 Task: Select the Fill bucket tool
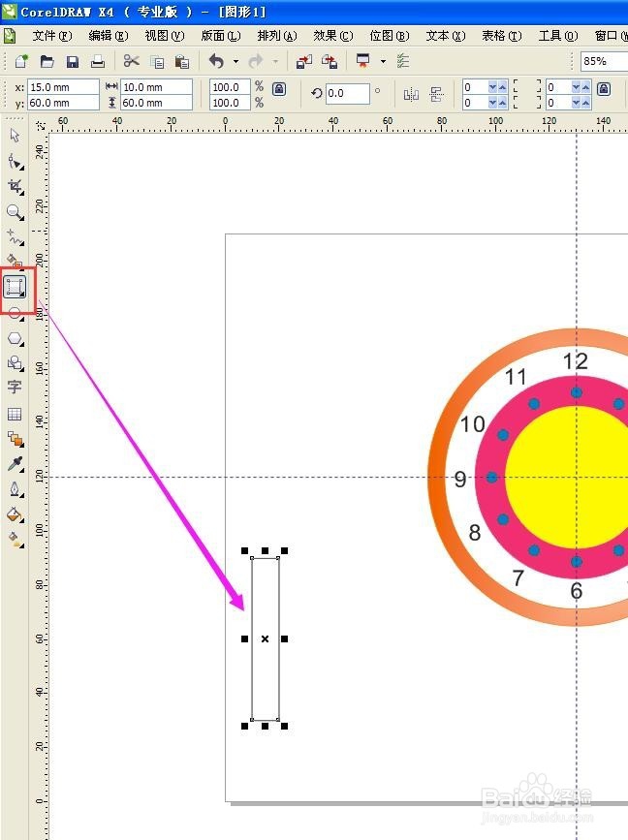(15, 514)
